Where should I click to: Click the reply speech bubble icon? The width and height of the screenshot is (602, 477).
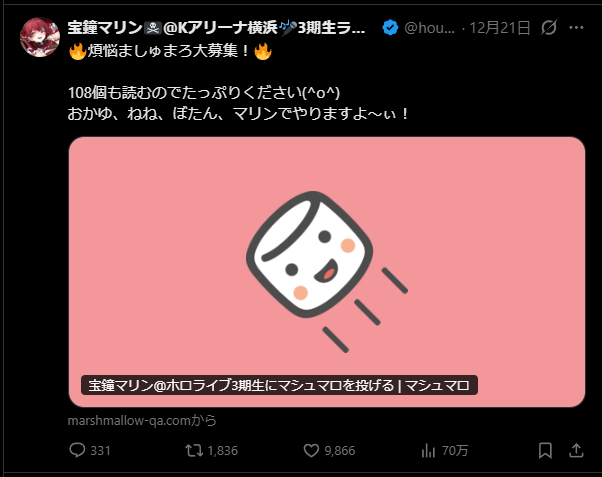click(78, 451)
